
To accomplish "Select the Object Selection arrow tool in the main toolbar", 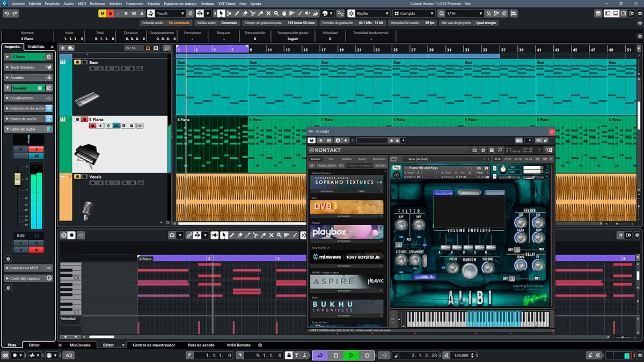I will tap(222, 13).
